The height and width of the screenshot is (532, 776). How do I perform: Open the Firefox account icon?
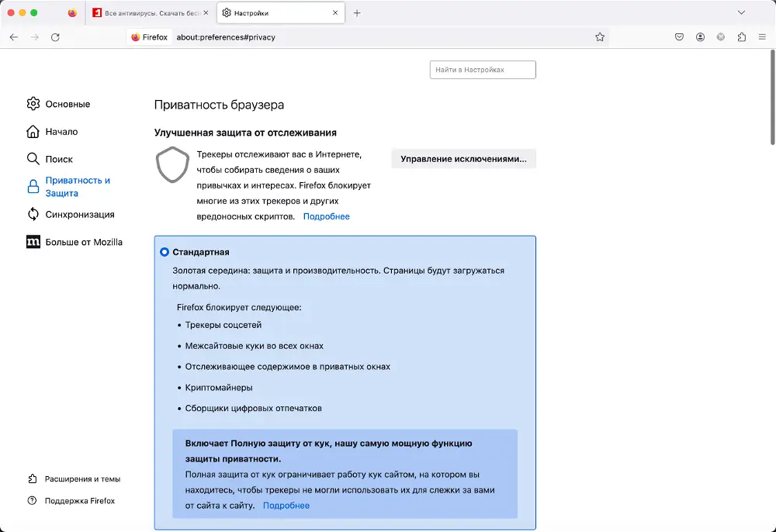click(700, 36)
